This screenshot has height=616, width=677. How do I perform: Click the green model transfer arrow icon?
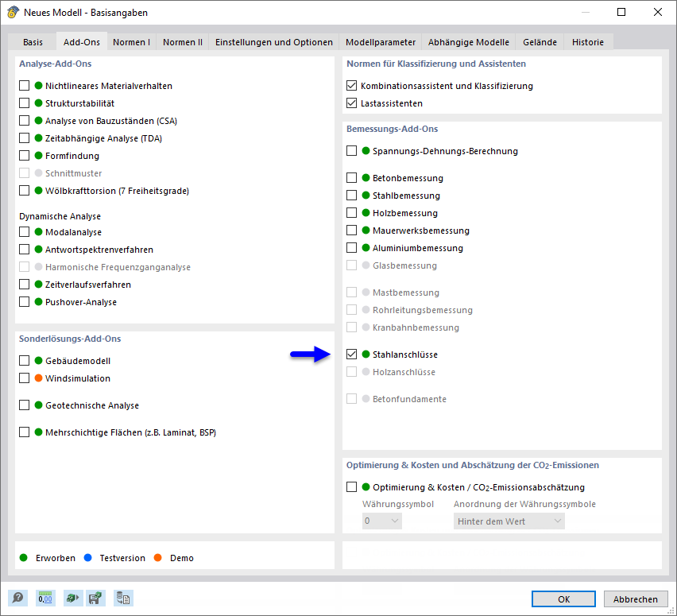(x=72, y=598)
